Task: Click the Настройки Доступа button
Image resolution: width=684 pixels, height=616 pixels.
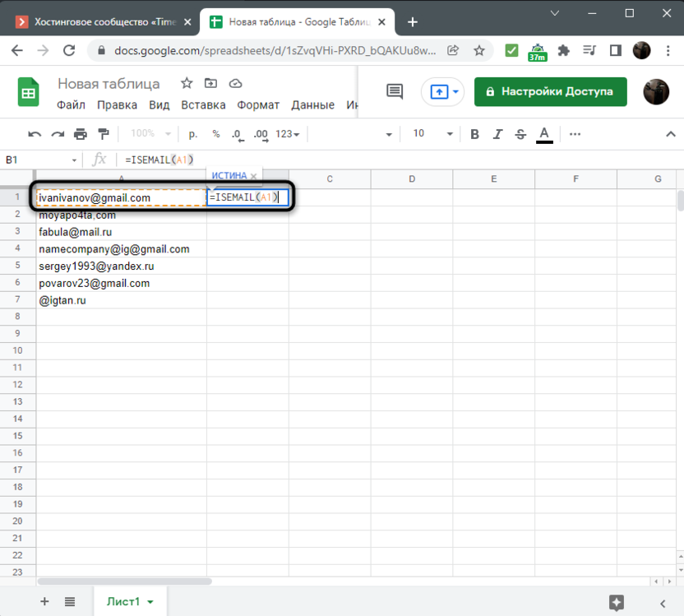Action: pyautogui.click(x=550, y=91)
